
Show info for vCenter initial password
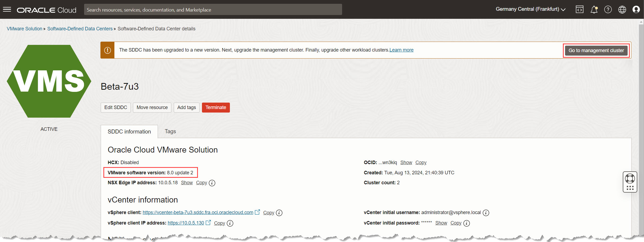[467, 223]
